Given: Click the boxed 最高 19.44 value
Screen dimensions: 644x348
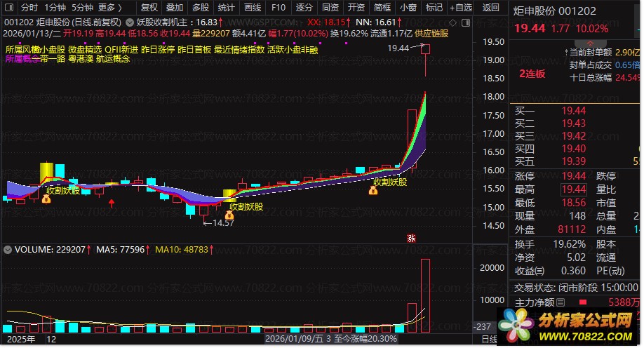Looking at the screenshot, I should click(x=574, y=189).
